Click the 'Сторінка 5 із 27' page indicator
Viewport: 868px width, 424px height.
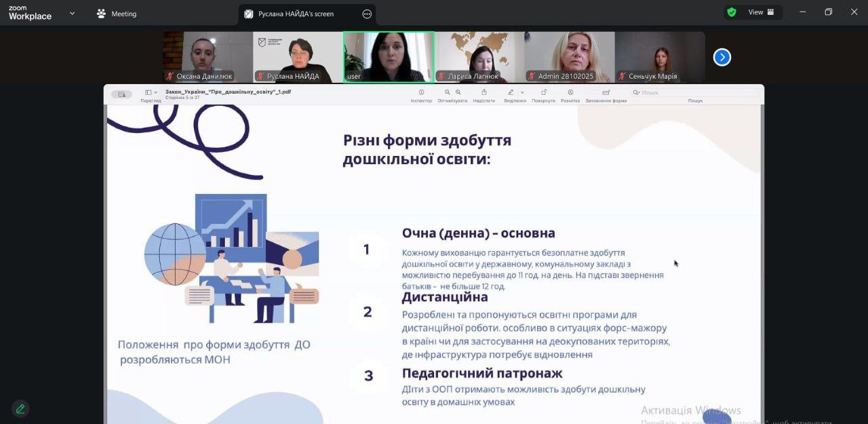[x=182, y=98]
